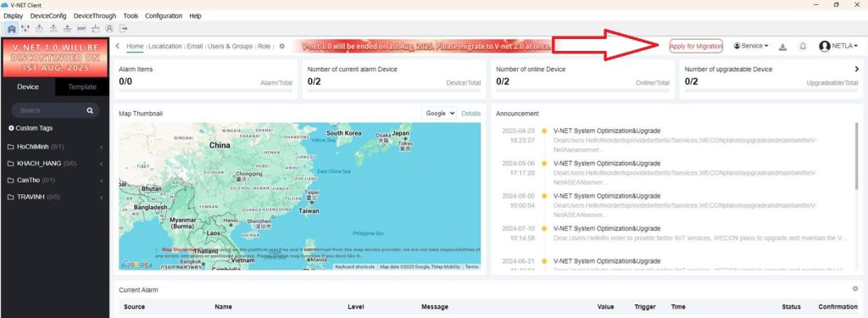Switch to the Email tab
This screenshot has width=868, height=318.
(195, 47)
